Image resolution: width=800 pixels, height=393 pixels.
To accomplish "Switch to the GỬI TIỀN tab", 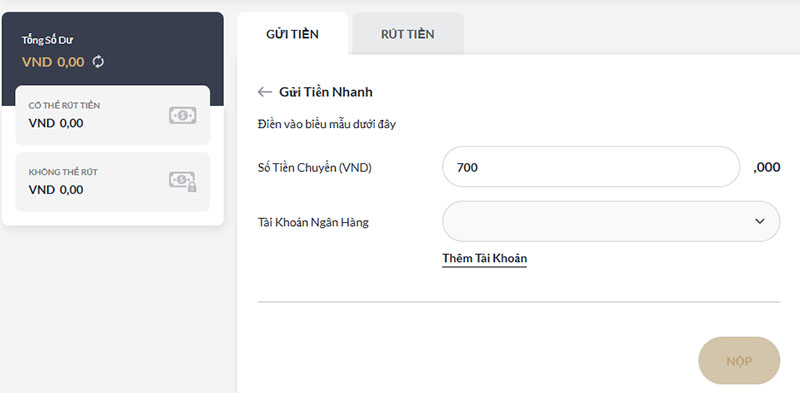I will pos(292,34).
